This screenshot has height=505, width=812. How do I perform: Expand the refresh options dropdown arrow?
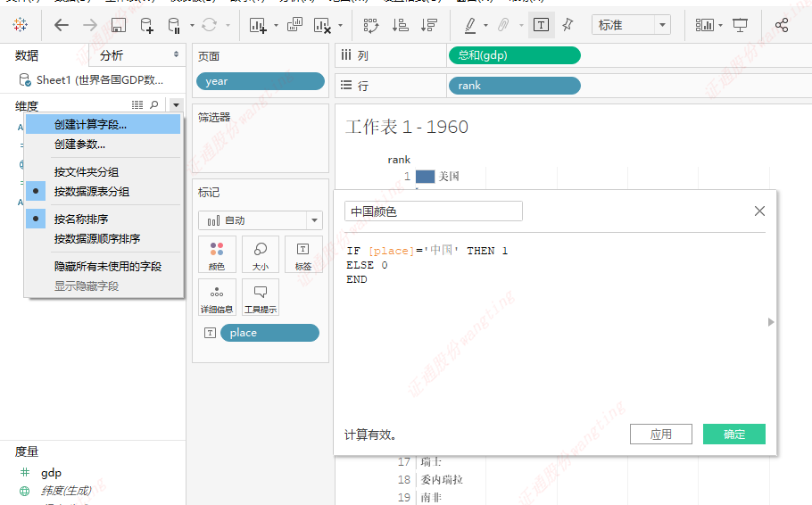(x=228, y=25)
